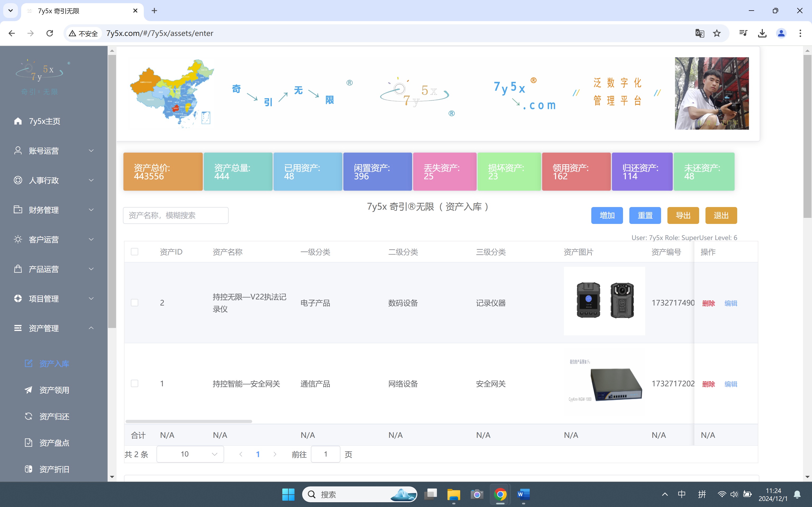Open the Google Translate icon in address bar
Screen dimensions: 812x507
tap(700, 33)
